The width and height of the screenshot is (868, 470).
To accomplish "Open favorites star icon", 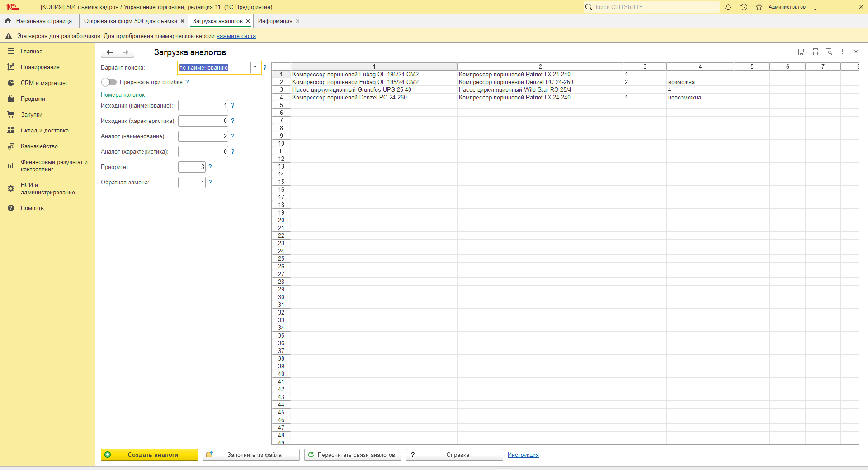I will 759,7.
